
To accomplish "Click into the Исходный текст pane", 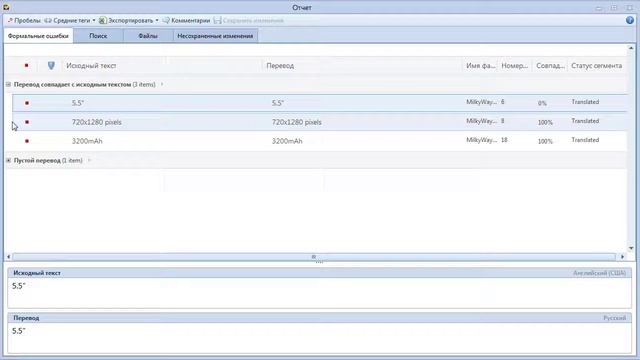I will (x=319, y=293).
